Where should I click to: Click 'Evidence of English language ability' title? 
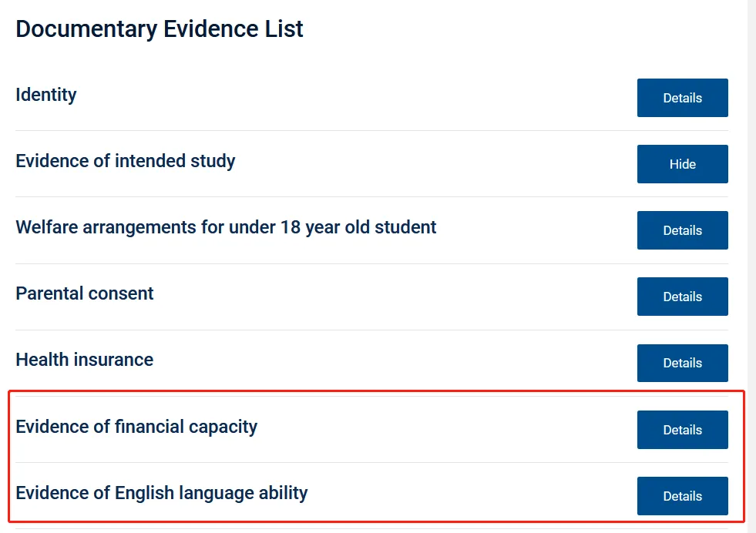coord(162,493)
